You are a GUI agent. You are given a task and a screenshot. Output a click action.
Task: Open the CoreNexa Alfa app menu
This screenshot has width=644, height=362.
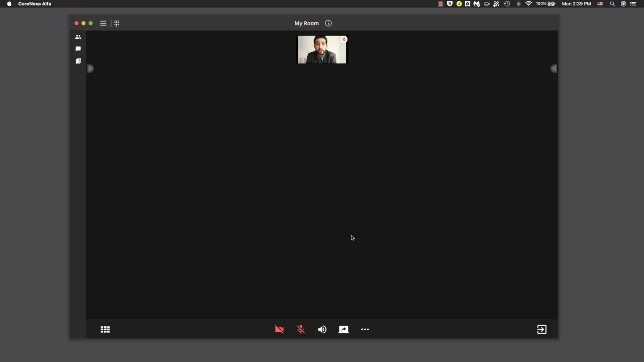click(x=34, y=4)
